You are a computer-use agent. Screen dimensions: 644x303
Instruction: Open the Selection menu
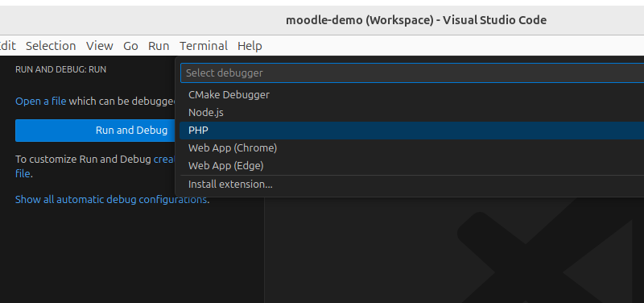point(51,46)
